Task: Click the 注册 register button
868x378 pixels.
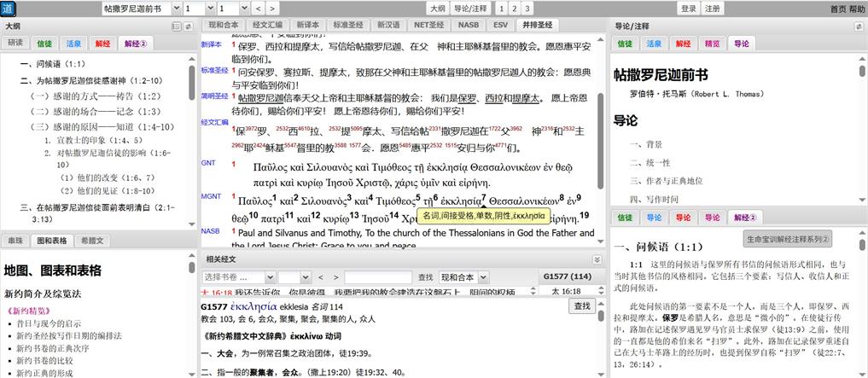Action: pyautogui.click(x=711, y=9)
